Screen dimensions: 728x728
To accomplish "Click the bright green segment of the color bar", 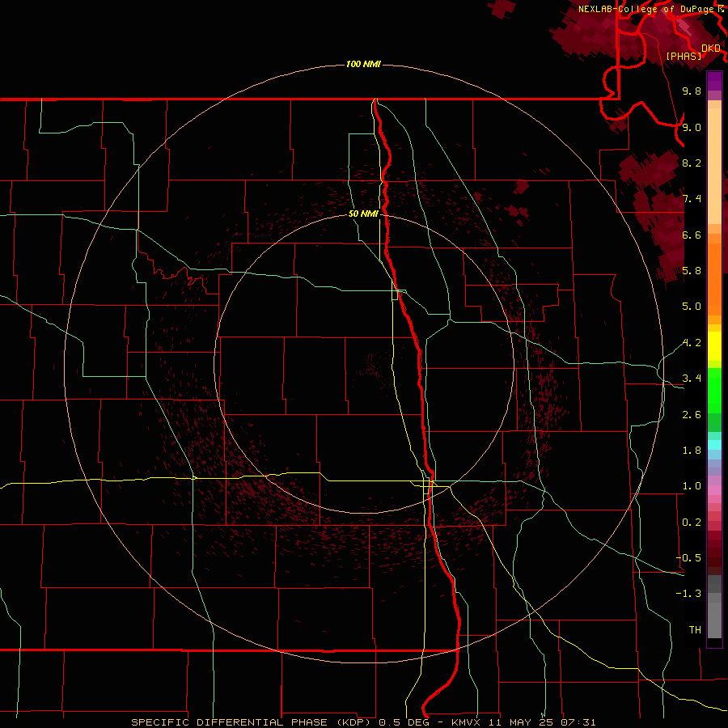I will pos(714,391).
